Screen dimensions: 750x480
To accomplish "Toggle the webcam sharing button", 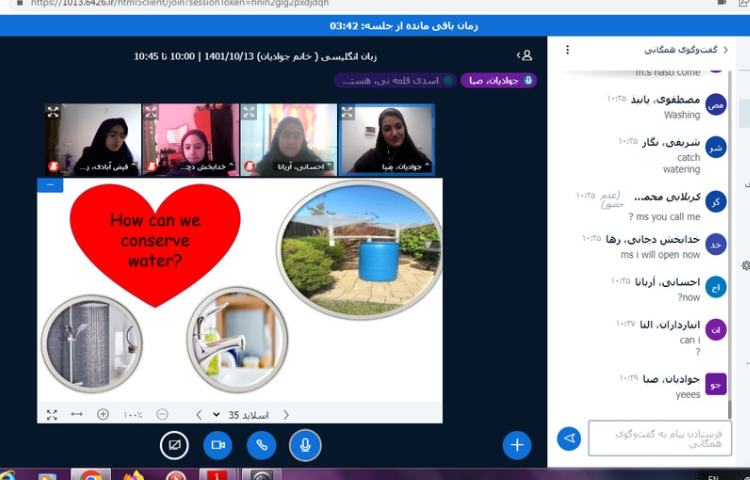I will (x=218, y=445).
